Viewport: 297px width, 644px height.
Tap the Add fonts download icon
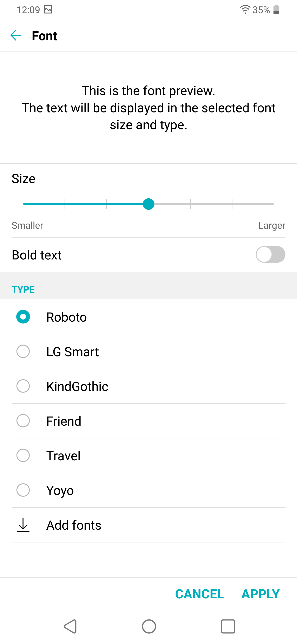pos(23,525)
